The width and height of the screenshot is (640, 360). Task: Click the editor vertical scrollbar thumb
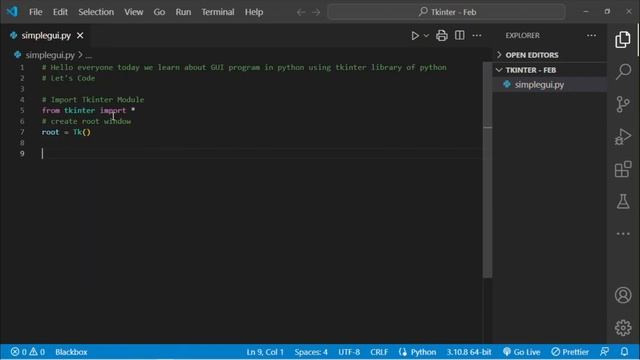487,169
